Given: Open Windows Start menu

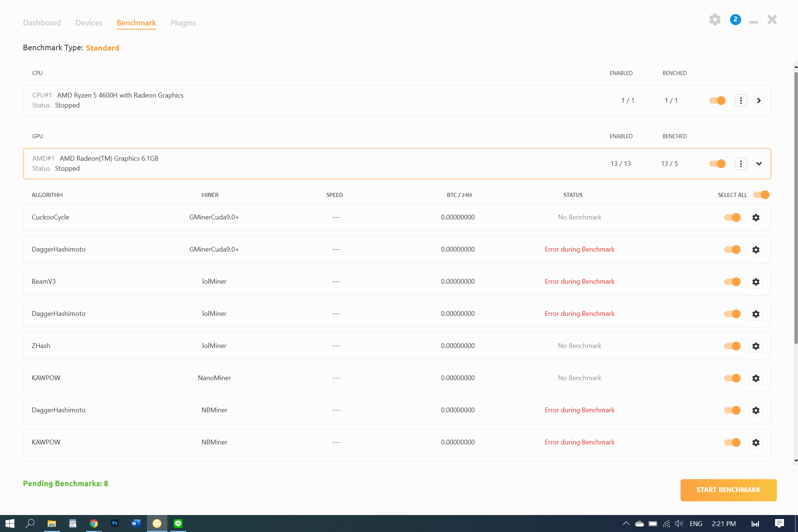Looking at the screenshot, I should click(x=10, y=524).
